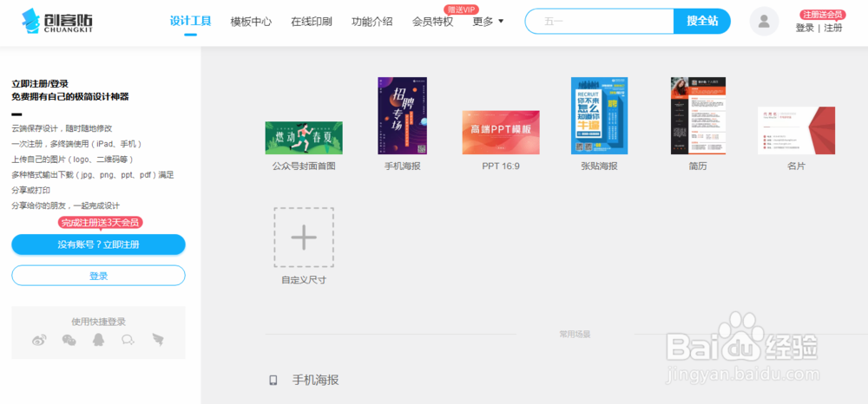This screenshot has width=868, height=404.
Task: Open the red 名片 business card thumbnail
Action: click(x=797, y=130)
